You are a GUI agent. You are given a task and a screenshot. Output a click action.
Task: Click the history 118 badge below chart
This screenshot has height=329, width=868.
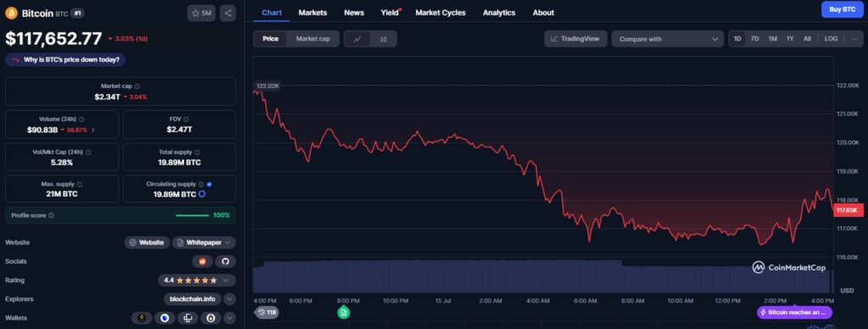[x=267, y=312]
